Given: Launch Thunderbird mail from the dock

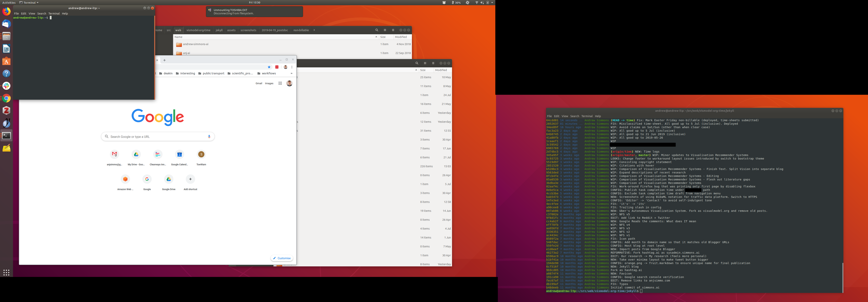Looking at the screenshot, I should pyautogui.click(x=6, y=24).
